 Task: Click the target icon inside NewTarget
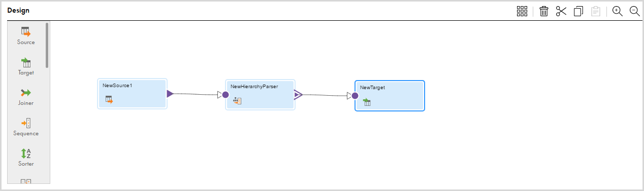pyautogui.click(x=367, y=102)
